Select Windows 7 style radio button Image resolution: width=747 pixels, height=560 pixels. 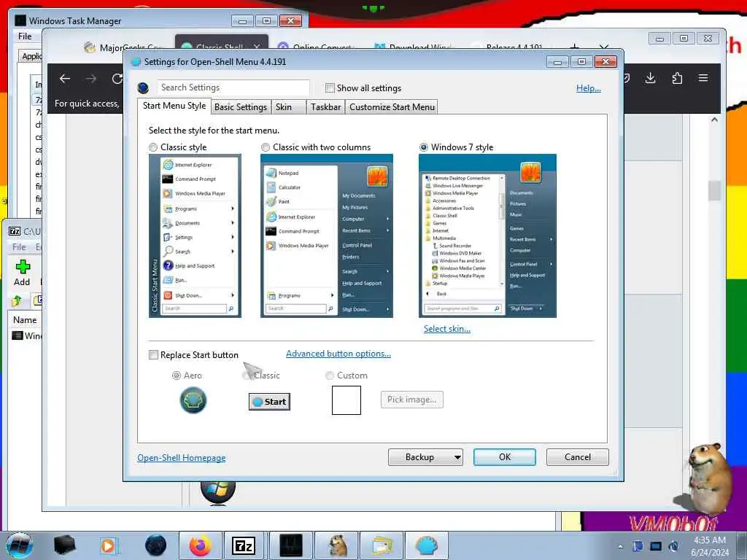coord(424,147)
